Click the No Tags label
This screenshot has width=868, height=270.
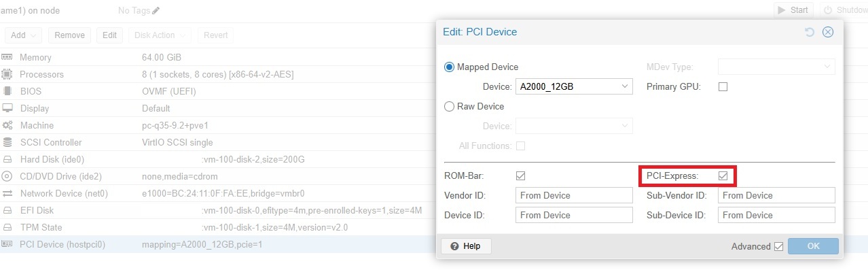(134, 10)
